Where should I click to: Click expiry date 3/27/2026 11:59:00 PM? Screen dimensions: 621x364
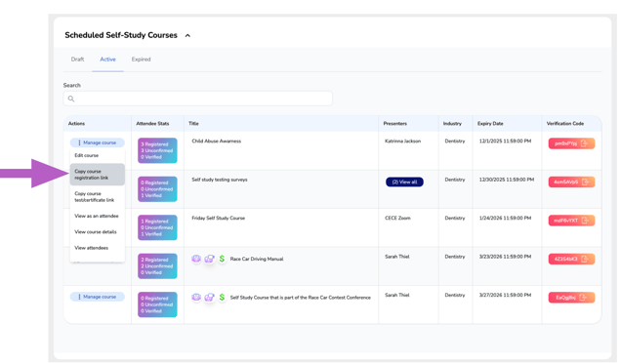[505, 295]
